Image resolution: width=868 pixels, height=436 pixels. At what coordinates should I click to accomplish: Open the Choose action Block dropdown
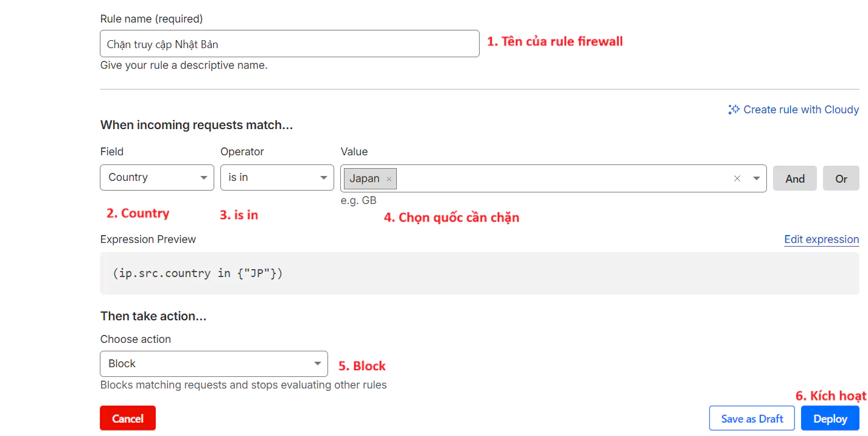[213, 364]
